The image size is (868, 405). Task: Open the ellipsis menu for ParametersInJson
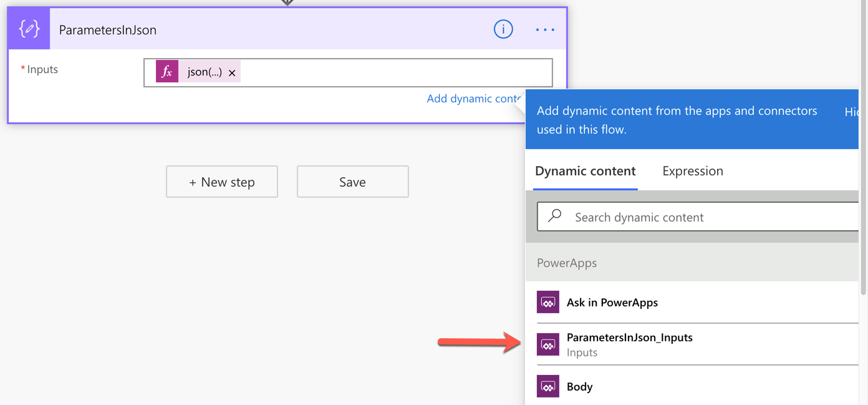point(544,29)
